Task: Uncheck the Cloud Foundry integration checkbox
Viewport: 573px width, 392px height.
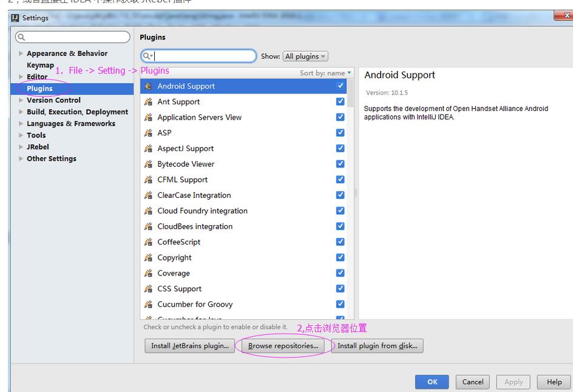Action: click(x=340, y=211)
